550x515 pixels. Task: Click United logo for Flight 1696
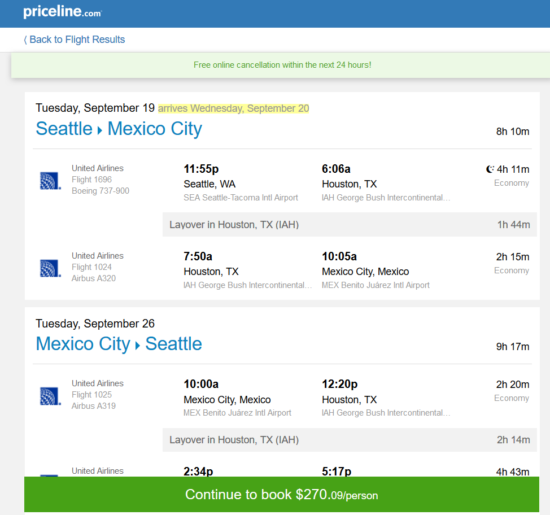[x=50, y=181]
